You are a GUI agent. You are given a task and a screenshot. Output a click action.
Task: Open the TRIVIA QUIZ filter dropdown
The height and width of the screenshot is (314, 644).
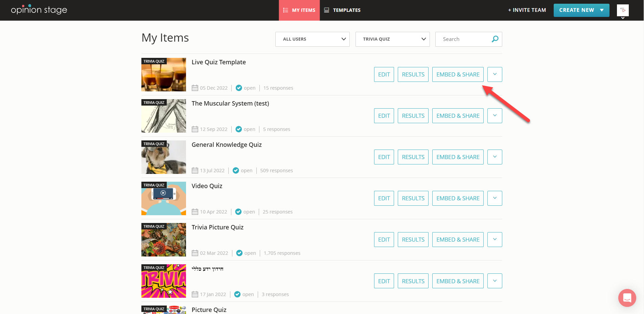[x=392, y=39]
